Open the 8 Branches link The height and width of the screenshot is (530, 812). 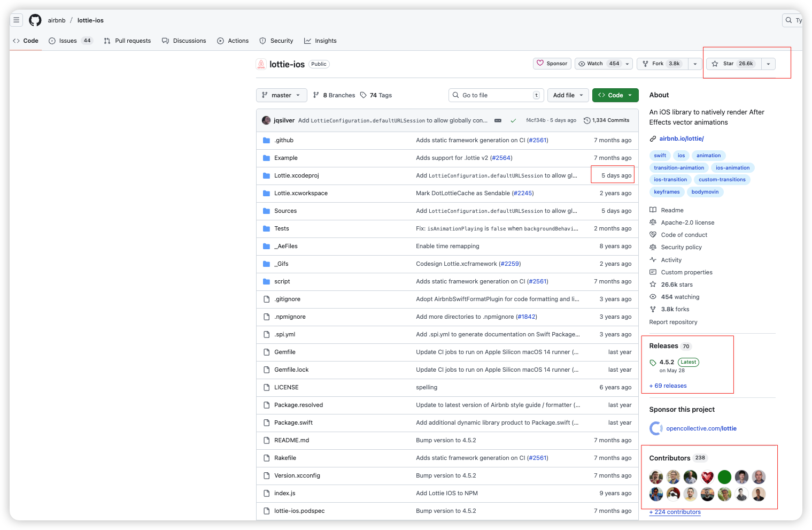pyautogui.click(x=334, y=95)
